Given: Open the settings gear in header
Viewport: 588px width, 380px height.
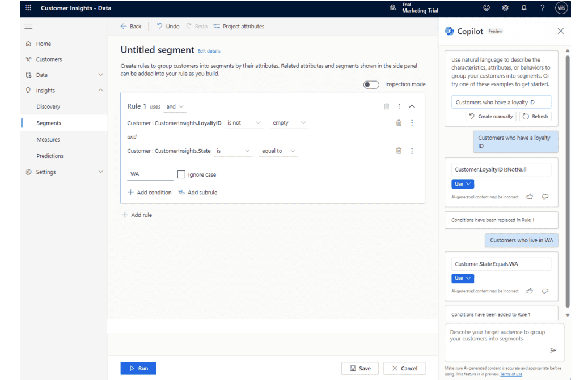Looking at the screenshot, I should click(505, 8).
